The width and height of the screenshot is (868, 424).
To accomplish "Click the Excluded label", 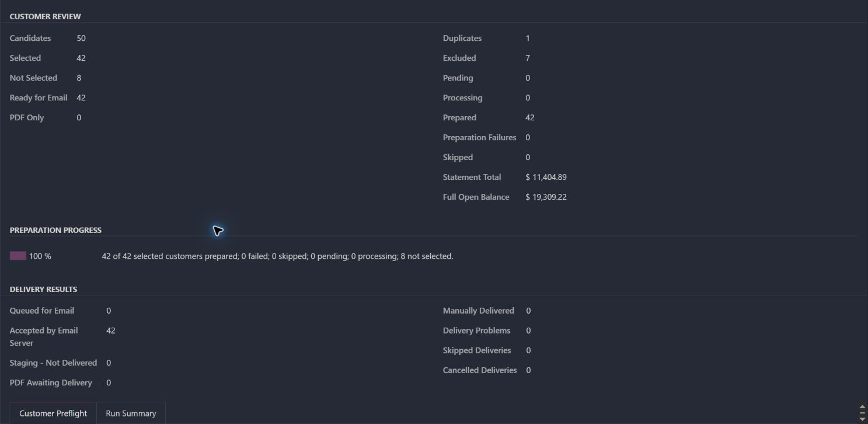I will pyautogui.click(x=459, y=58).
